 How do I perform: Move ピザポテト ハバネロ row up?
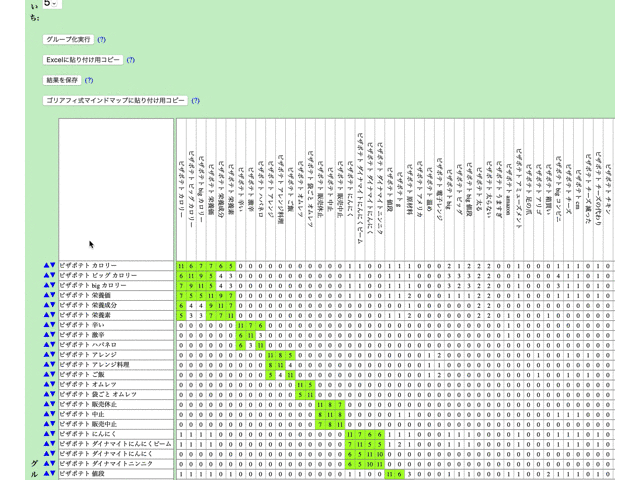point(46,345)
